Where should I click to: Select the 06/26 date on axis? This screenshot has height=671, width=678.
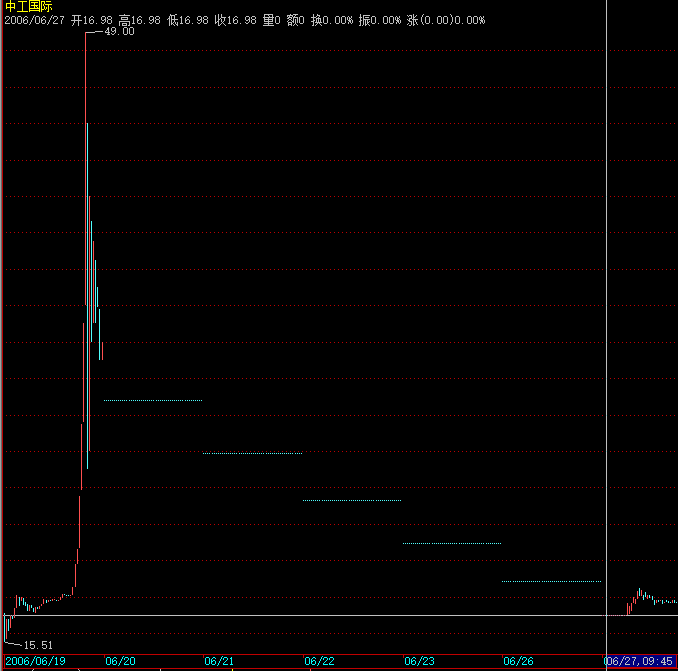518,661
